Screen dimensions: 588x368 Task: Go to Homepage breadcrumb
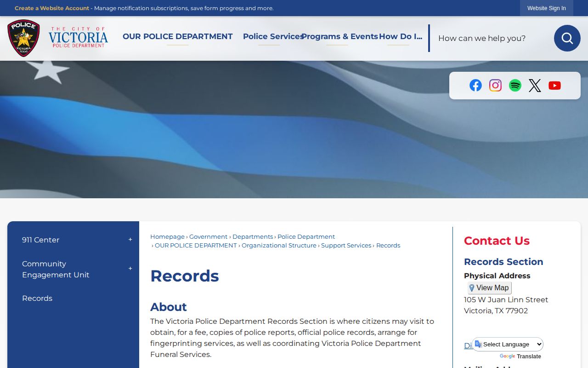tap(167, 237)
